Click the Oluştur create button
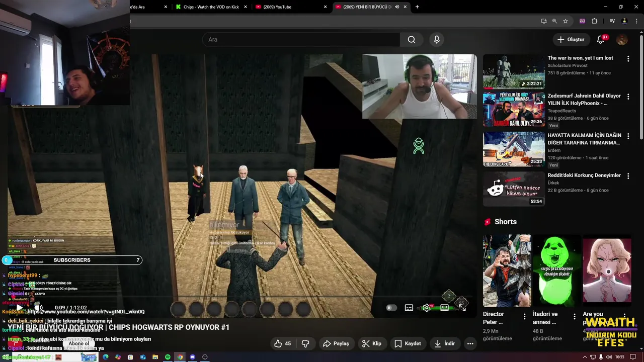The height and width of the screenshot is (362, 644). click(571, 40)
